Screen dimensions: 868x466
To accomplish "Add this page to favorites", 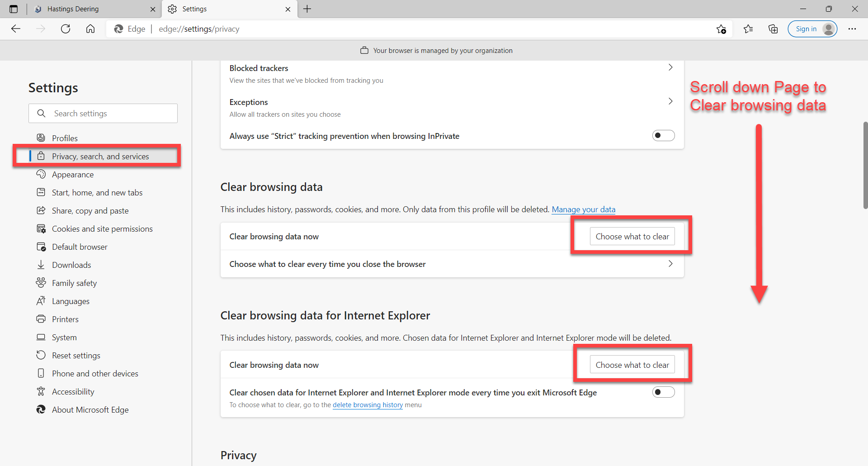I will click(x=722, y=29).
